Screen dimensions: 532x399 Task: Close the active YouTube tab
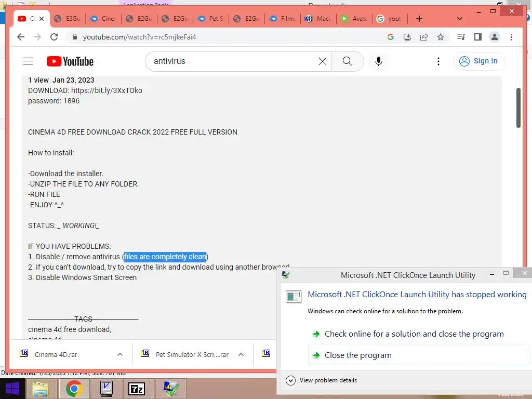[x=42, y=19]
